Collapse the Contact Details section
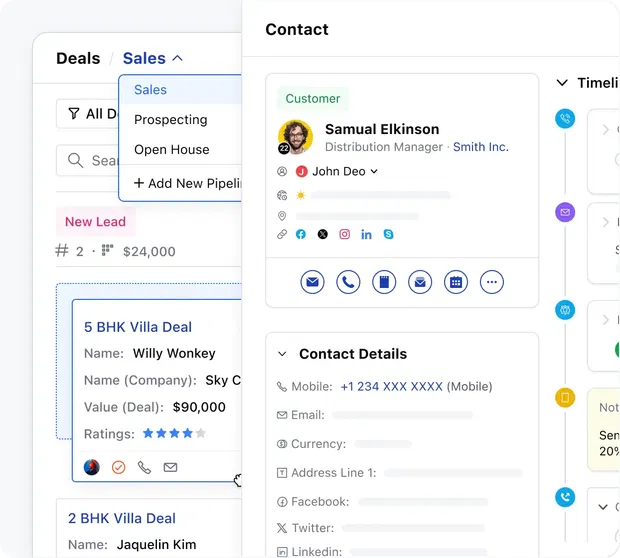Screen dimensions: 620x558 click(x=282, y=354)
